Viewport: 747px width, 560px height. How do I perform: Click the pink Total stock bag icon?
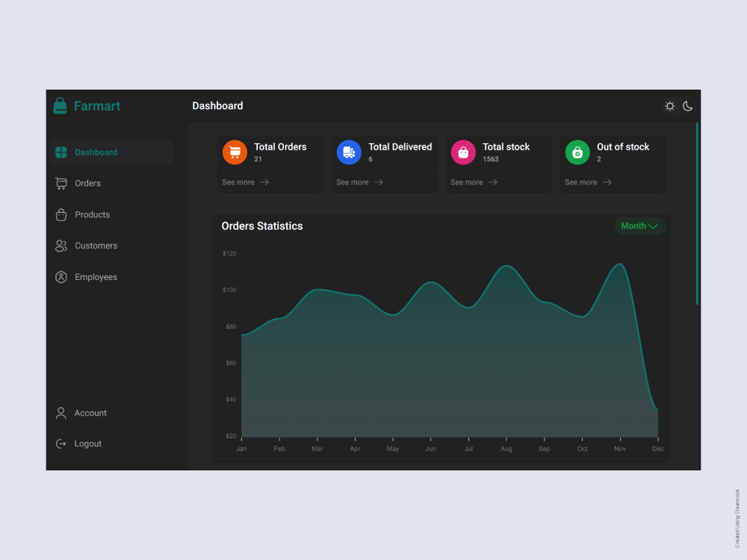tap(464, 152)
